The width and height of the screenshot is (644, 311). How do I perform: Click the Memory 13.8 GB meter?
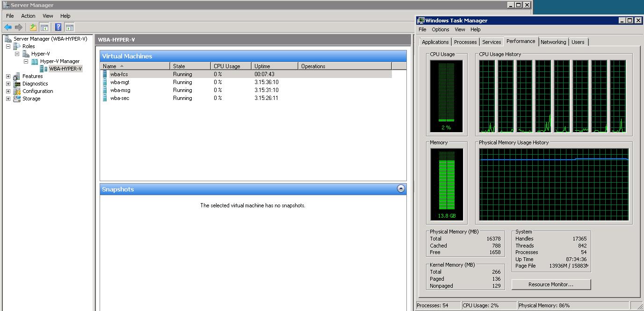tap(446, 184)
